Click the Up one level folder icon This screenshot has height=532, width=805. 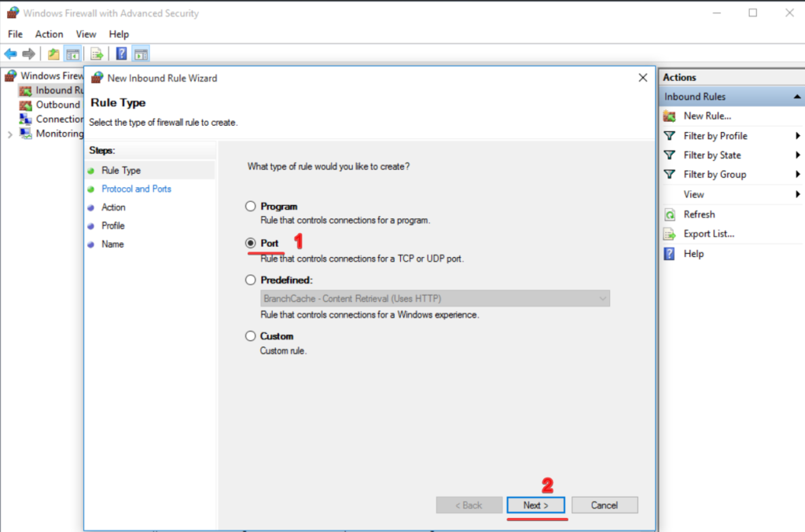click(53, 54)
